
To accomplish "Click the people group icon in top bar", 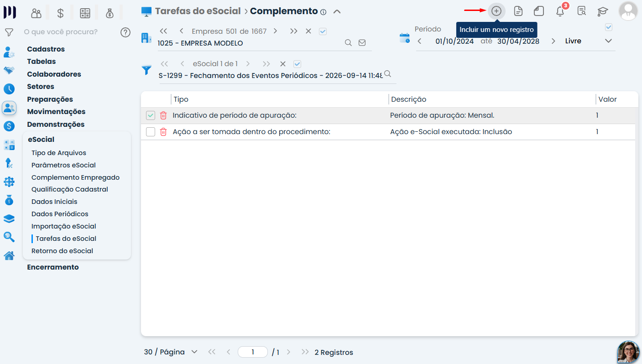I will click(36, 13).
